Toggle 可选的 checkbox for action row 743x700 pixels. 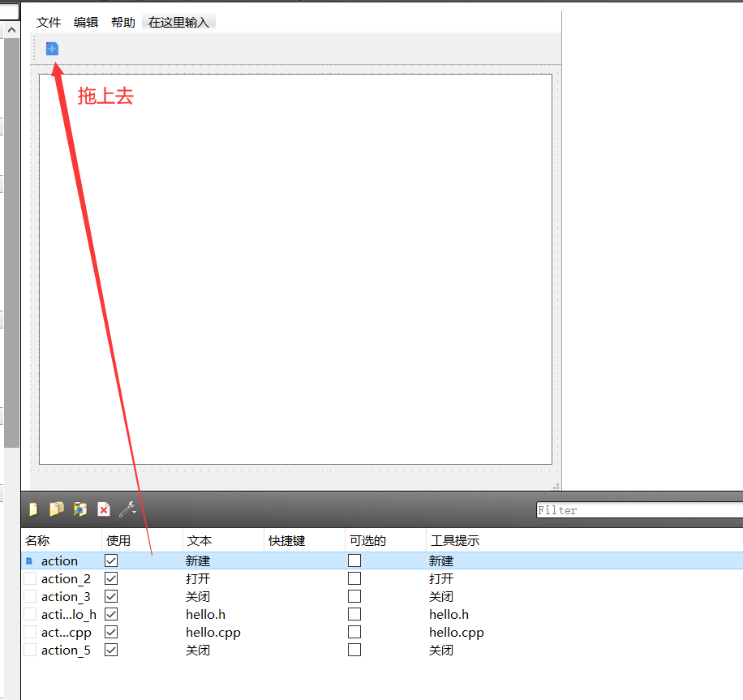354,560
